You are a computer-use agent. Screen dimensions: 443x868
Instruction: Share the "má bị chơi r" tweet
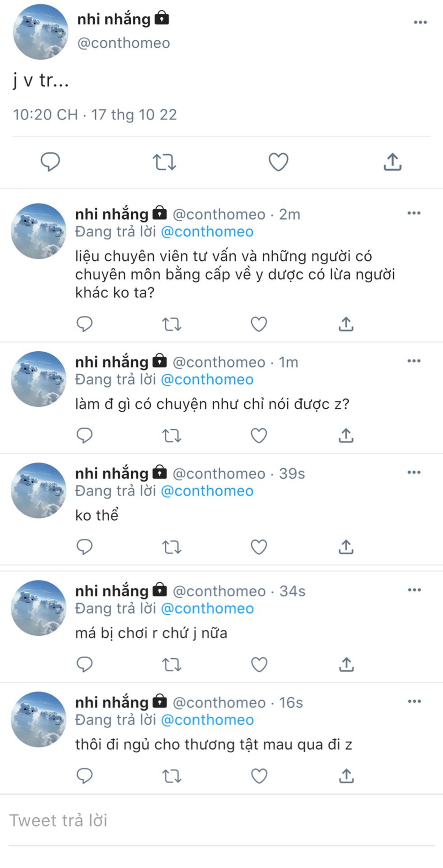[x=346, y=665]
